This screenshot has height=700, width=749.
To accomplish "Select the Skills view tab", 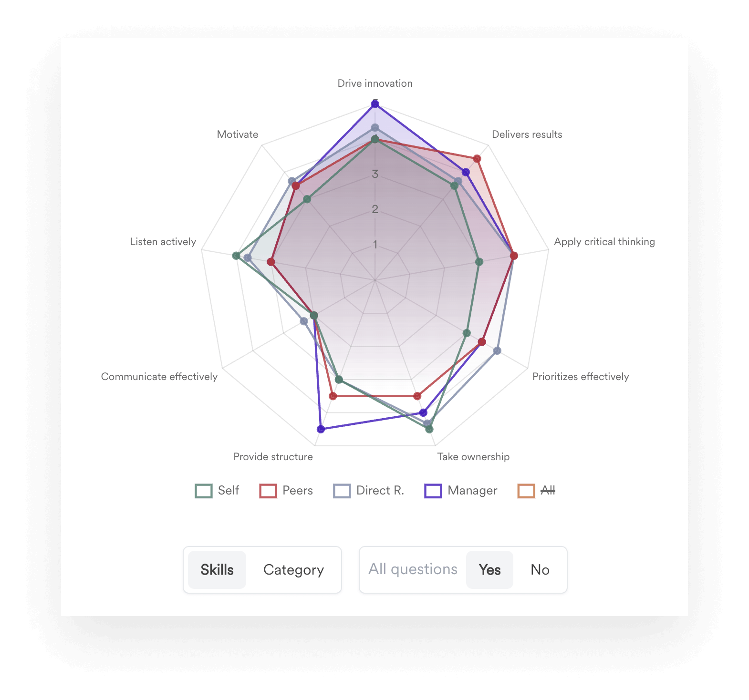I will pos(217,569).
